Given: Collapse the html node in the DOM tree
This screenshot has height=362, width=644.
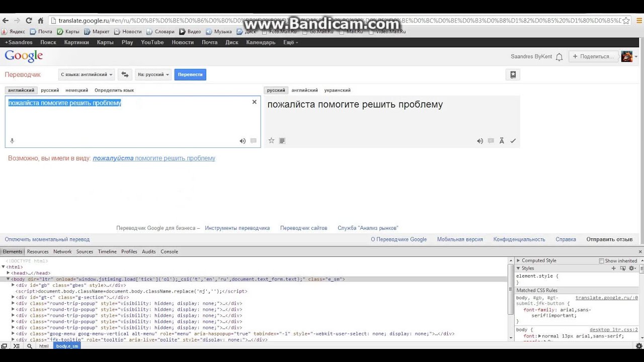Looking at the screenshot, I should [x=4, y=267].
